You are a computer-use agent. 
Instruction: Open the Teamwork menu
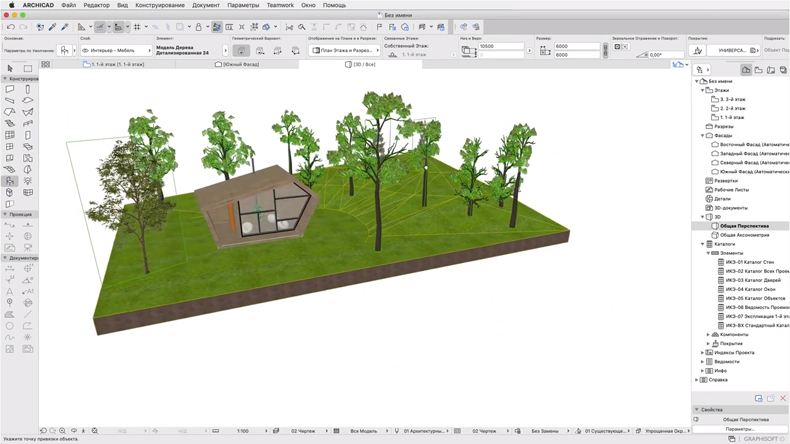click(280, 5)
